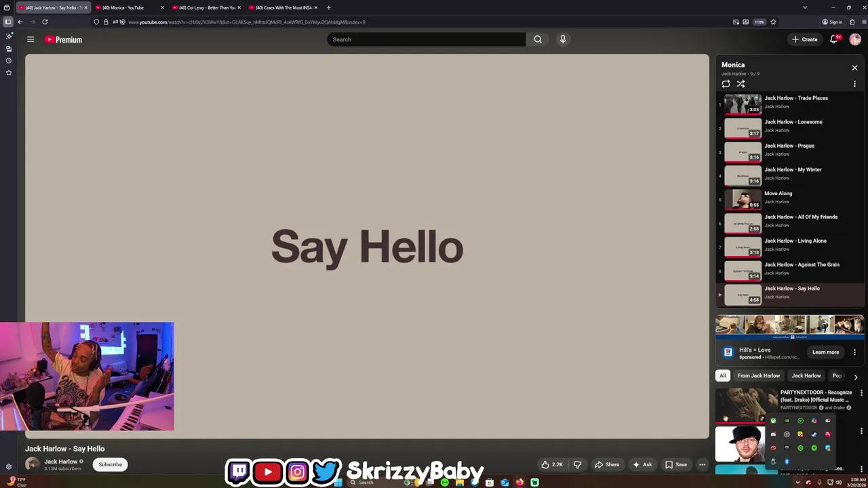Play Jack Harlow - Lonesome from playlist

[790, 127]
